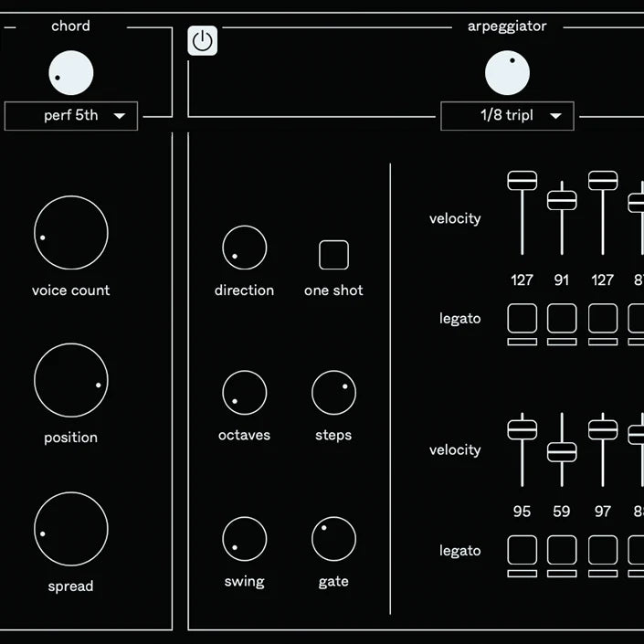Click the bottom velocity slider showing 59
This screenshot has height=644, width=644.
point(562,451)
